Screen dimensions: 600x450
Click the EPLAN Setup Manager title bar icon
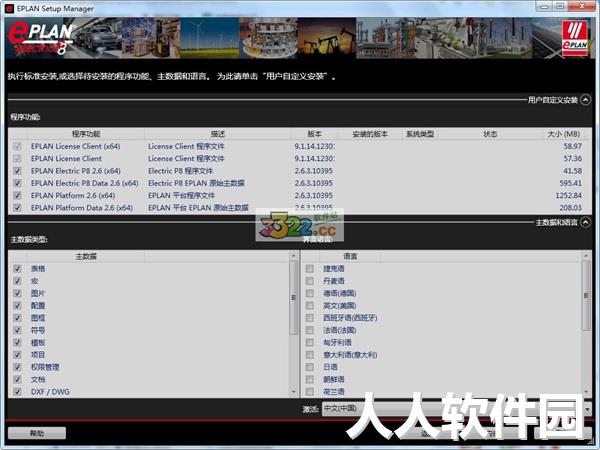9,8
